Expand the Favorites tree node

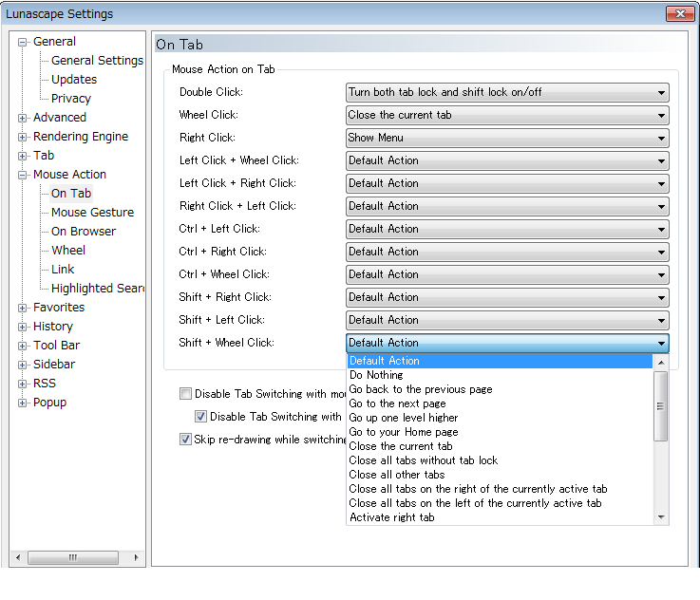(22, 309)
